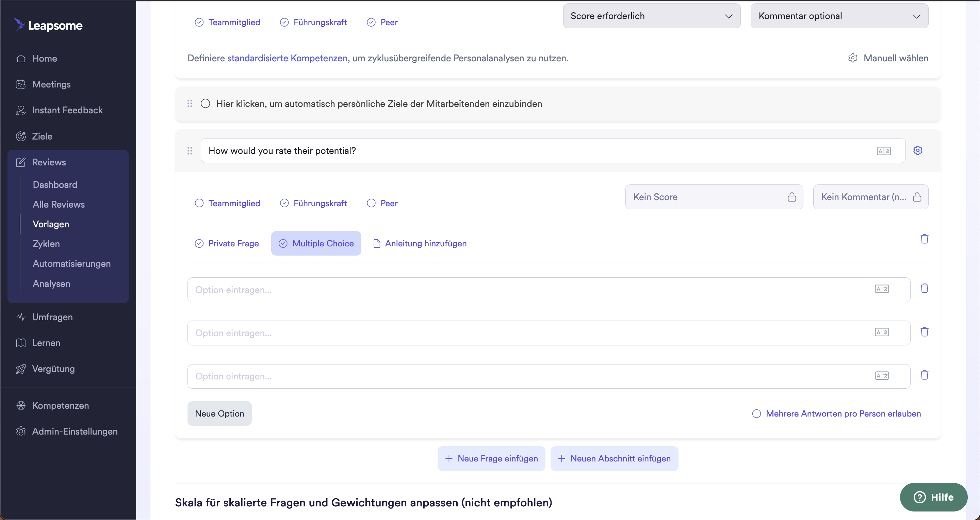Click the Ziele target icon
Screen dimensions: 980x520
(21, 136)
